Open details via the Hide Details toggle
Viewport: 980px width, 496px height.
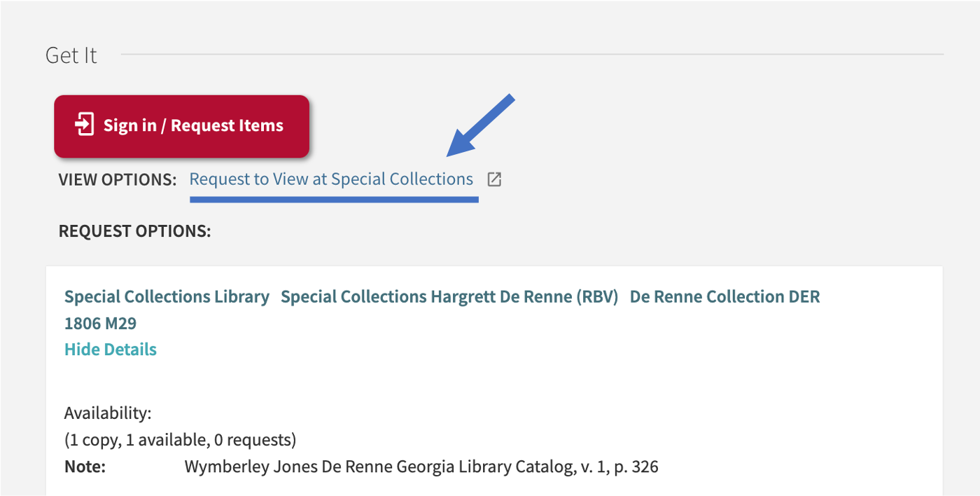click(x=110, y=349)
